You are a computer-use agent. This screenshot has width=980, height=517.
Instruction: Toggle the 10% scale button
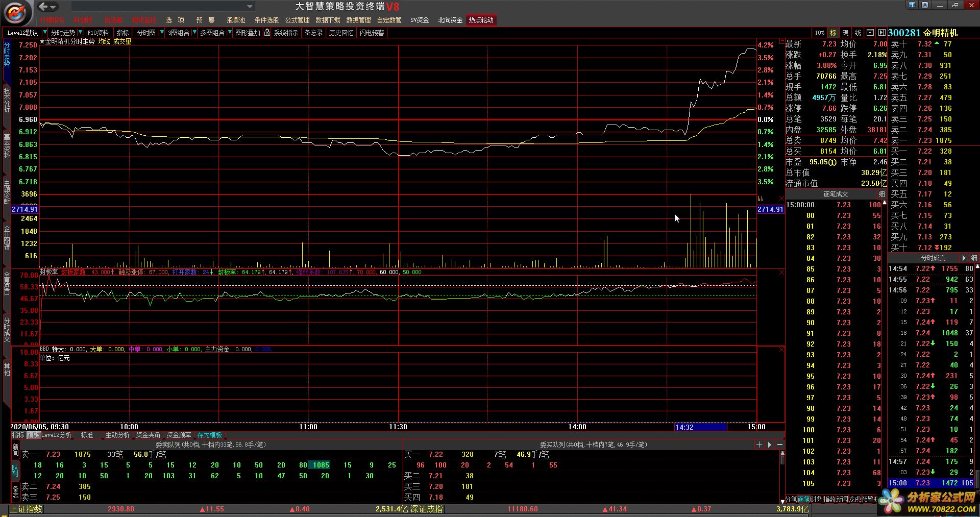pyautogui.click(x=820, y=33)
